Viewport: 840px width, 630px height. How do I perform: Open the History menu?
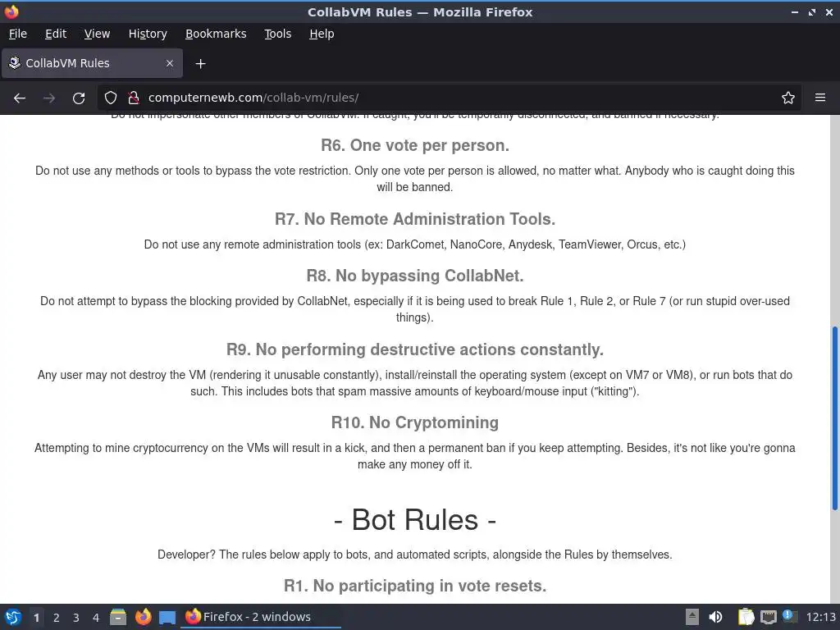pos(148,34)
